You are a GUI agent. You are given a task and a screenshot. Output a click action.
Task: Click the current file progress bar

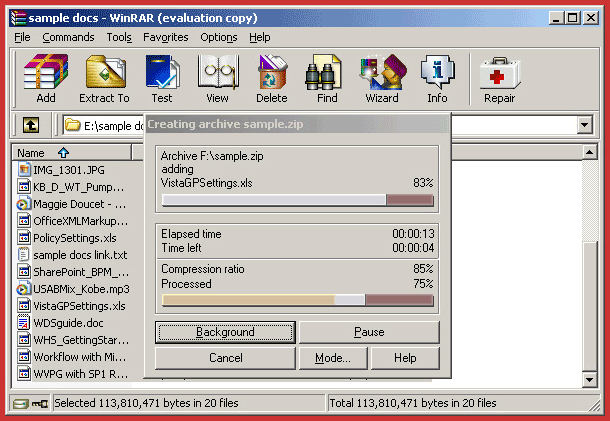pyautogui.click(x=298, y=200)
